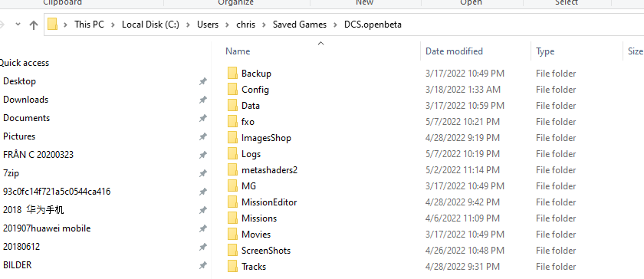Expand chevron after Local Disk (C:)
Viewport: 644px width, 279px height.
pyautogui.click(x=188, y=25)
